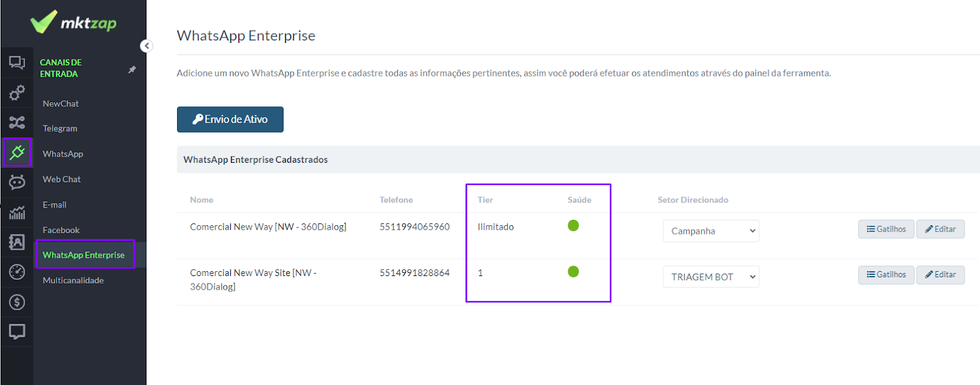The image size is (980, 385).
Task: Open NewChat channel menu item
Action: pyautogui.click(x=61, y=103)
